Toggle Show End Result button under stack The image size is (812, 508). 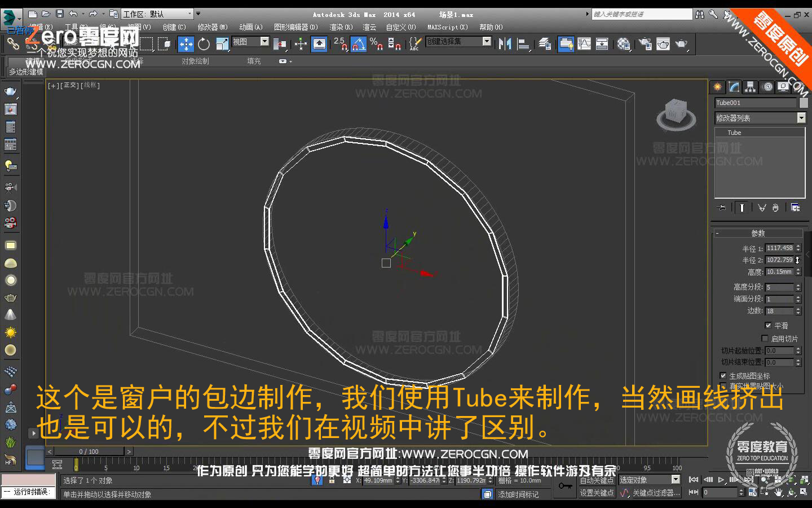[x=742, y=208]
